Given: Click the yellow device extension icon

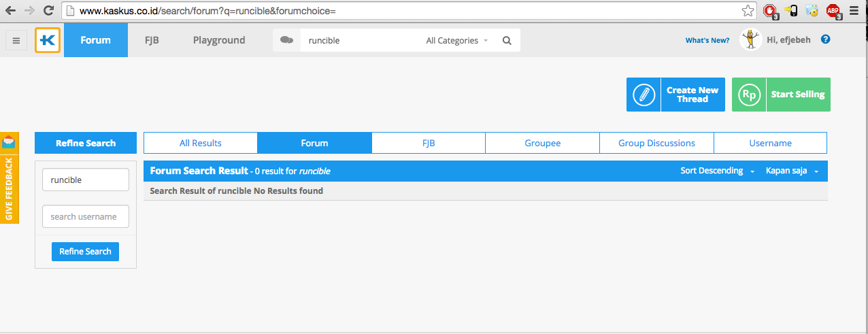Looking at the screenshot, I should point(790,10).
